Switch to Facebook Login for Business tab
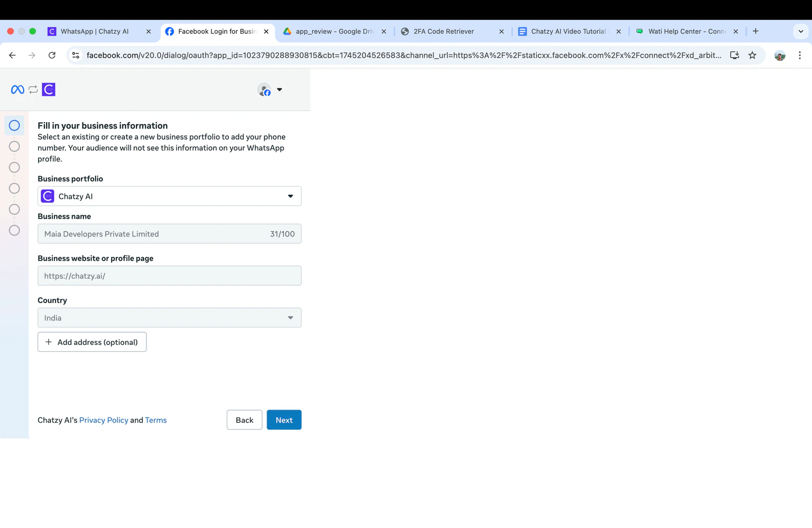Image resolution: width=812 pixels, height=528 pixels. (x=217, y=31)
